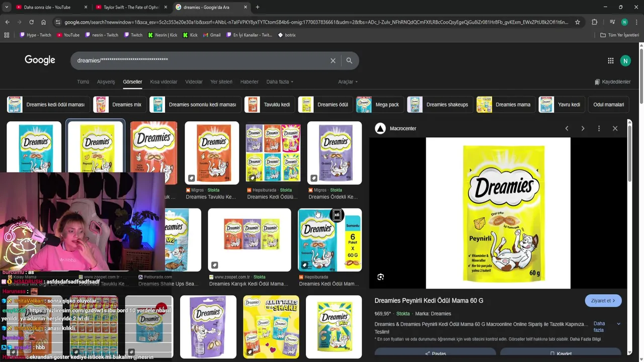644x362 pixels.
Task: Filter by Yavru kedi chip
Action: pos(561,105)
